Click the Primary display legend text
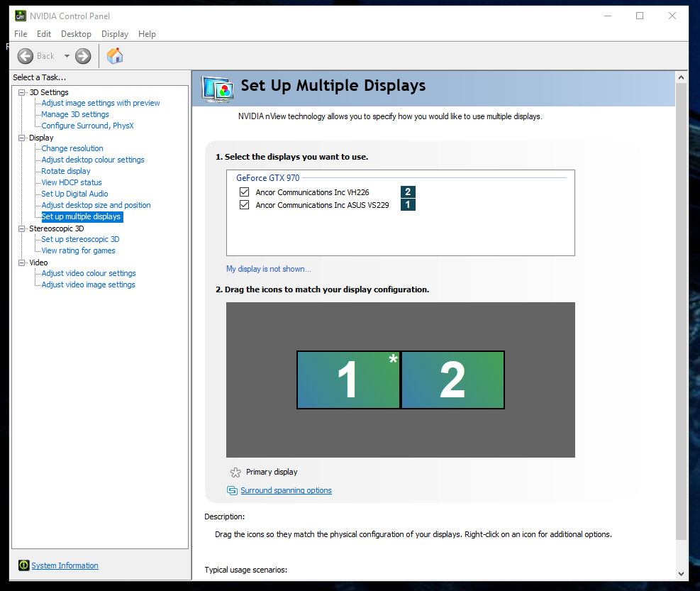This screenshot has width=700, height=591. point(272,473)
